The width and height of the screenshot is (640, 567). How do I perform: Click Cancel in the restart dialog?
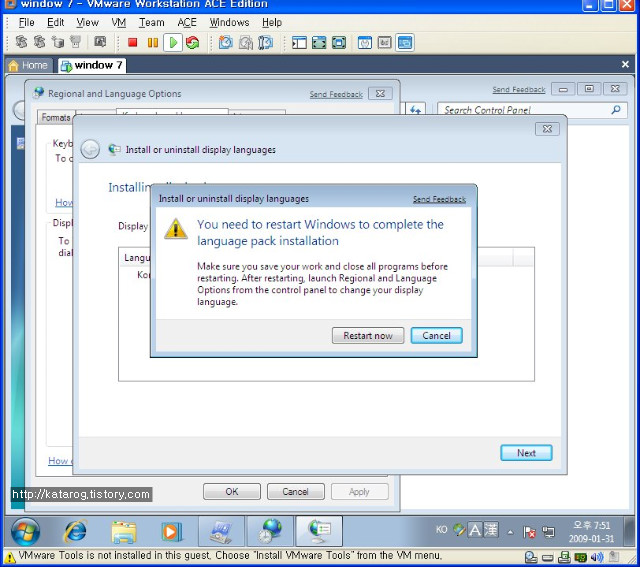tap(436, 336)
